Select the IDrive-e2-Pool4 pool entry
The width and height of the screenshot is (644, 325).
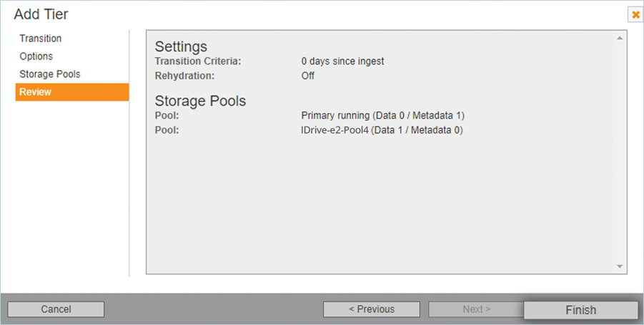point(382,130)
